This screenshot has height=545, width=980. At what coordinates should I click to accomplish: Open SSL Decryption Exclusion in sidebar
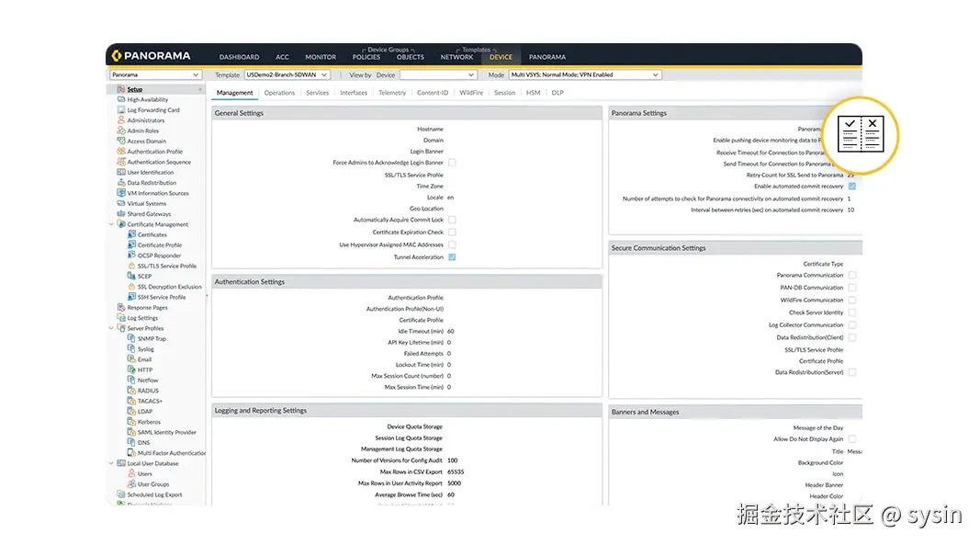(x=169, y=287)
